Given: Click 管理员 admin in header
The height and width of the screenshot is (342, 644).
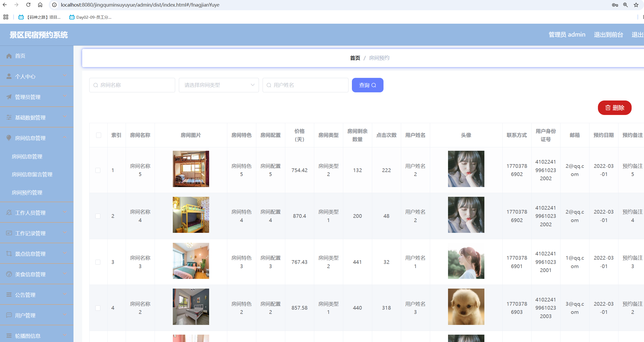Looking at the screenshot, I should point(567,34).
